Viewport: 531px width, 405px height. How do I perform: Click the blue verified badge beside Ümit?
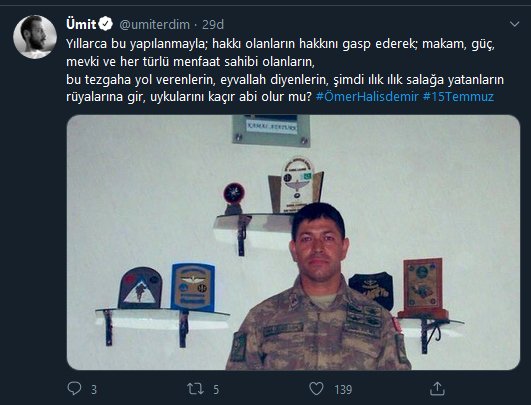pos(106,24)
